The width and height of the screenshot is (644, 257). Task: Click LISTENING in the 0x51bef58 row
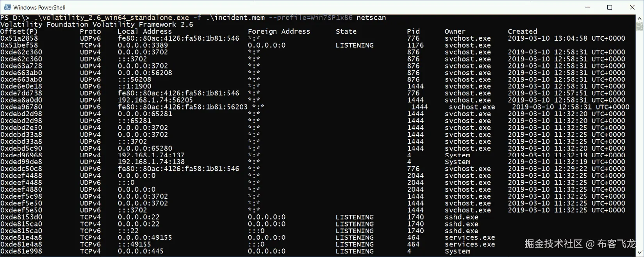tap(355, 45)
